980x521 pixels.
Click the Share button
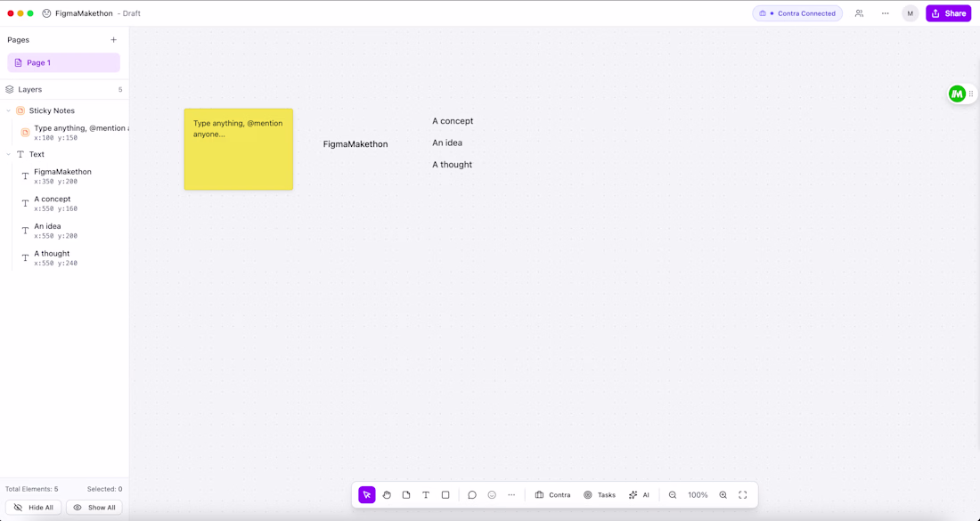pos(948,13)
